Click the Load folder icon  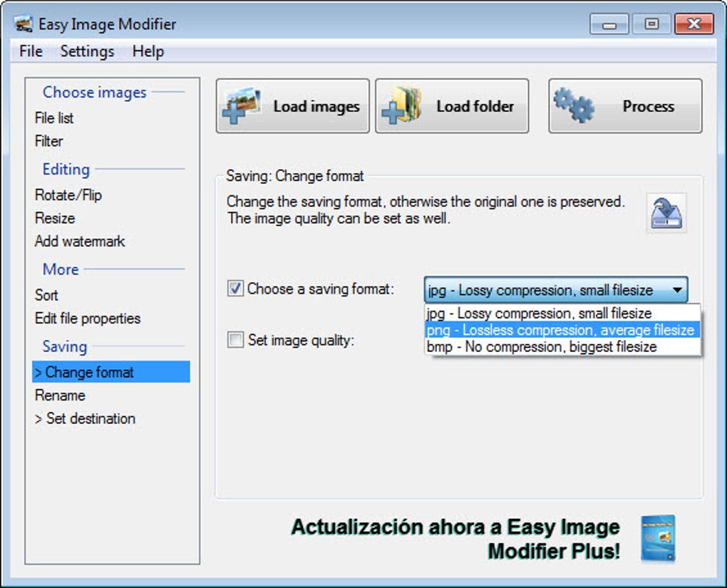click(x=401, y=105)
